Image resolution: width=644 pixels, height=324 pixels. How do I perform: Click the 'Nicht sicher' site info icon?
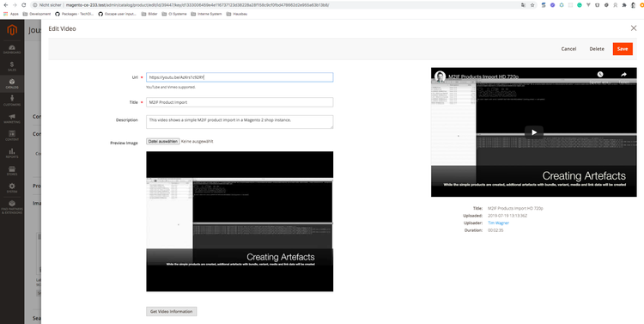(35, 5)
